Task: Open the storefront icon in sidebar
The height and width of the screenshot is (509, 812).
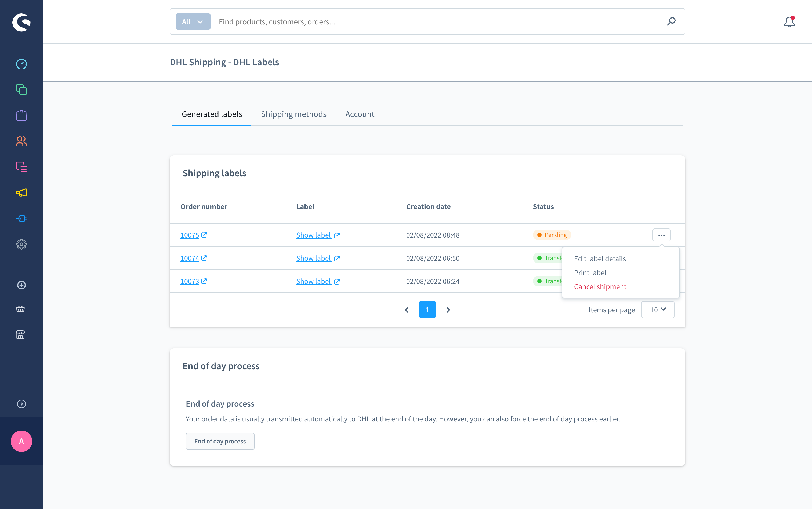Action: [x=20, y=335]
